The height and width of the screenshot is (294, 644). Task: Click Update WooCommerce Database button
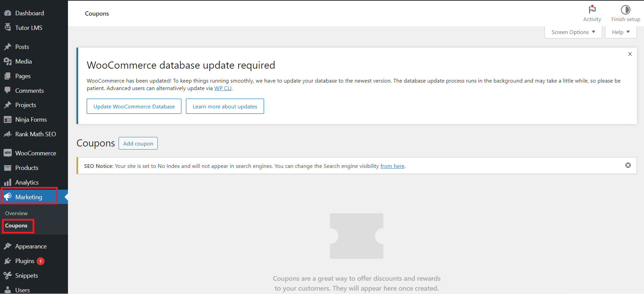[134, 106]
